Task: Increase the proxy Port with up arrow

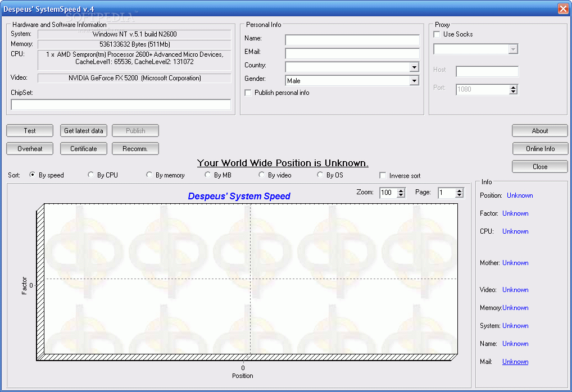Action: coord(514,87)
